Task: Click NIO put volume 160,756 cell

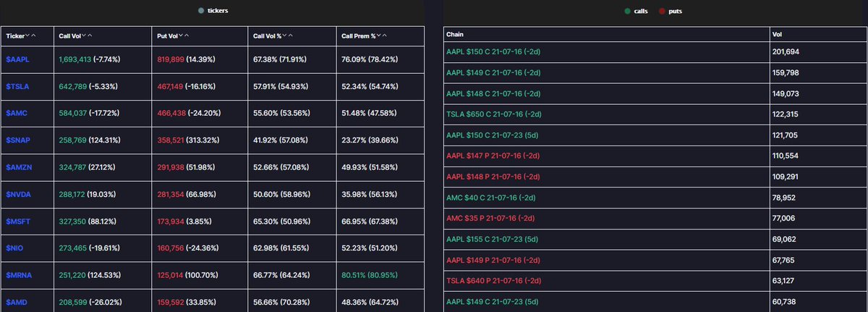Action: (x=200, y=248)
